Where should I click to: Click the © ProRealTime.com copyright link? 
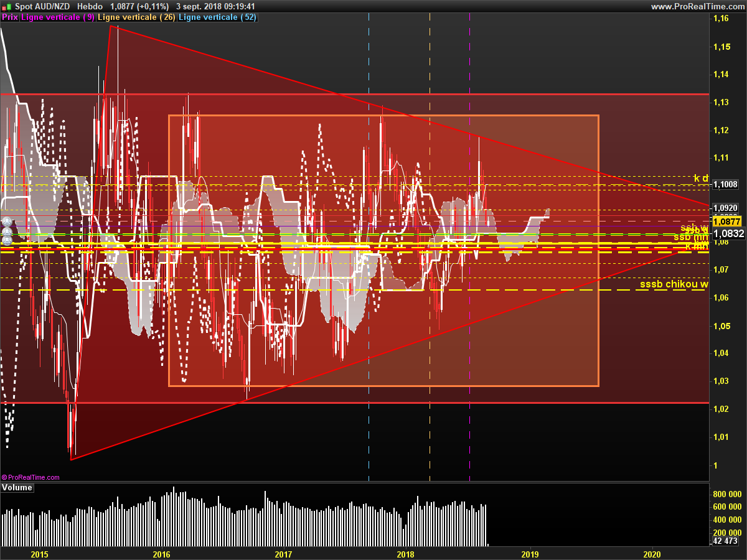pyautogui.click(x=31, y=477)
